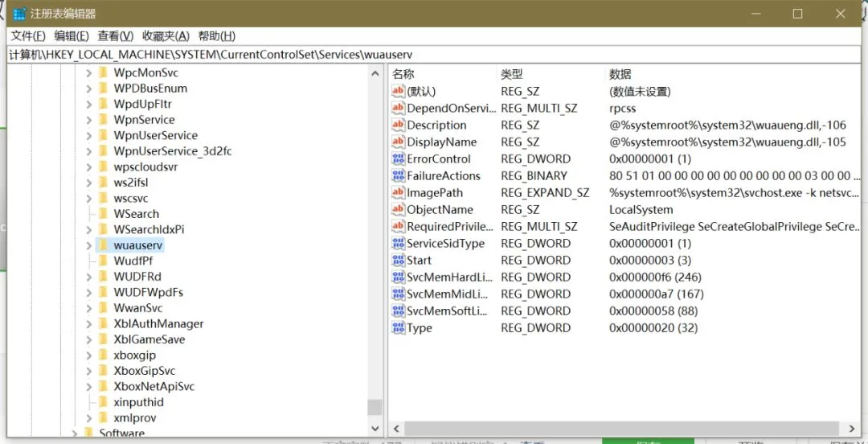Select the WpcMonSvc folder icon
The image size is (868, 444).
pos(103,72)
